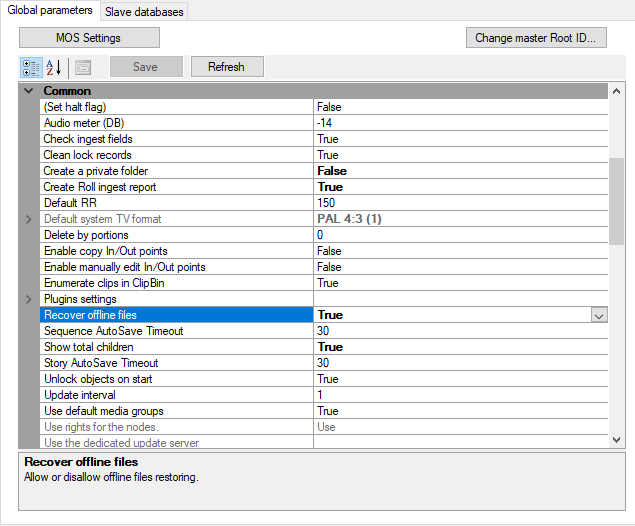Select the Audio meter (DB) row

click(177, 123)
